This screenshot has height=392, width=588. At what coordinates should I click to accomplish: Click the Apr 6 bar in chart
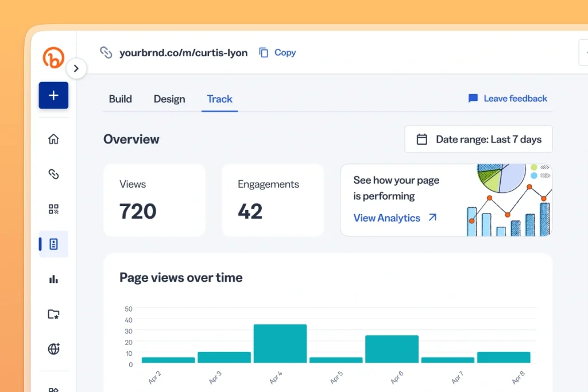point(392,349)
